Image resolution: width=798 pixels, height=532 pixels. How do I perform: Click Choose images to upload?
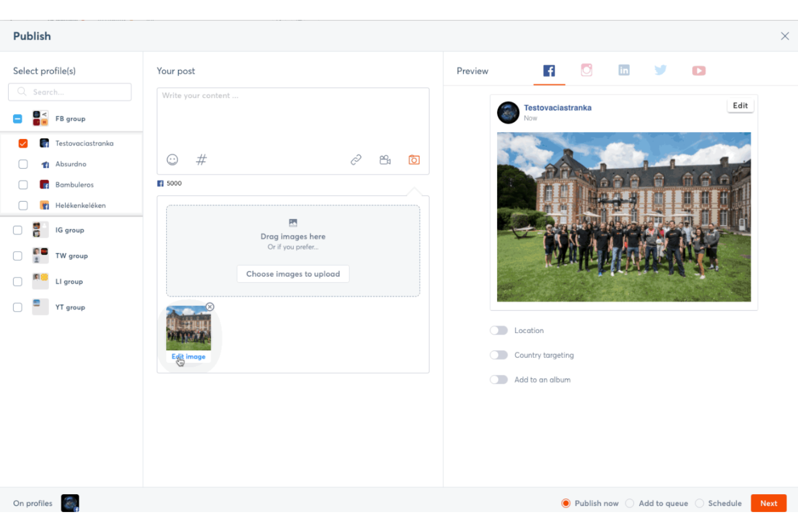(x=293, y=274)
